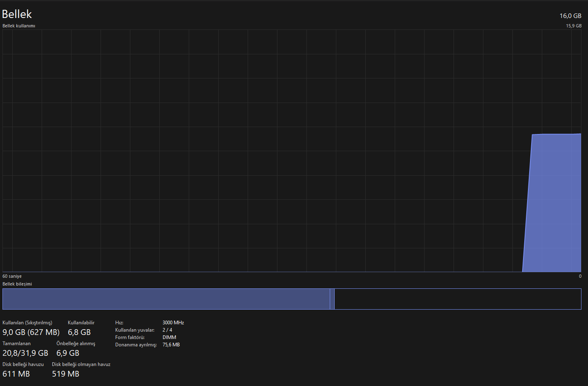Click the "611 MB" paged pool value
This screenshot has width=588, height=386.
pyautogui.click(x=16, y=374)
